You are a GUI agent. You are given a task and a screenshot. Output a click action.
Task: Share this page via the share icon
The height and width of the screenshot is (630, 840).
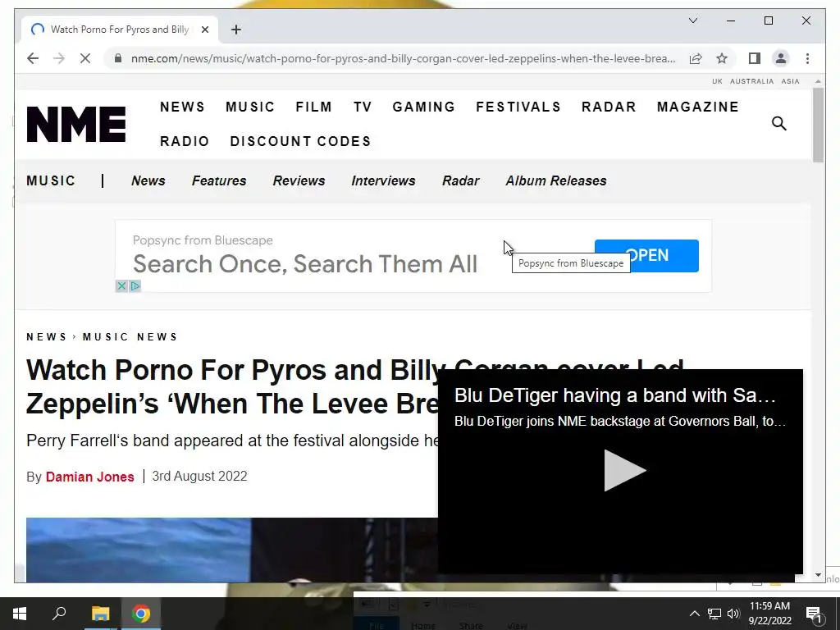coord(696,58)
